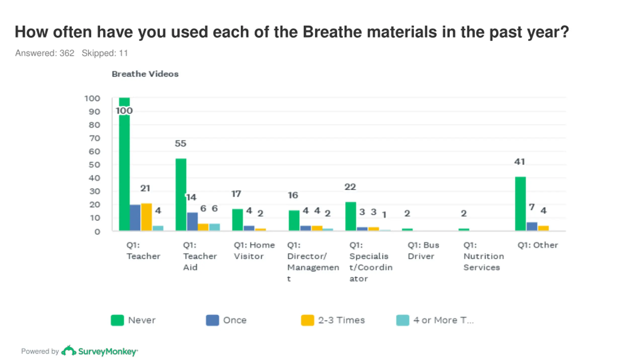The width and height of the screenshot is (644, 362).
Task: Click the Breathe Videos chart title
Action: click(x=145, y=74)
